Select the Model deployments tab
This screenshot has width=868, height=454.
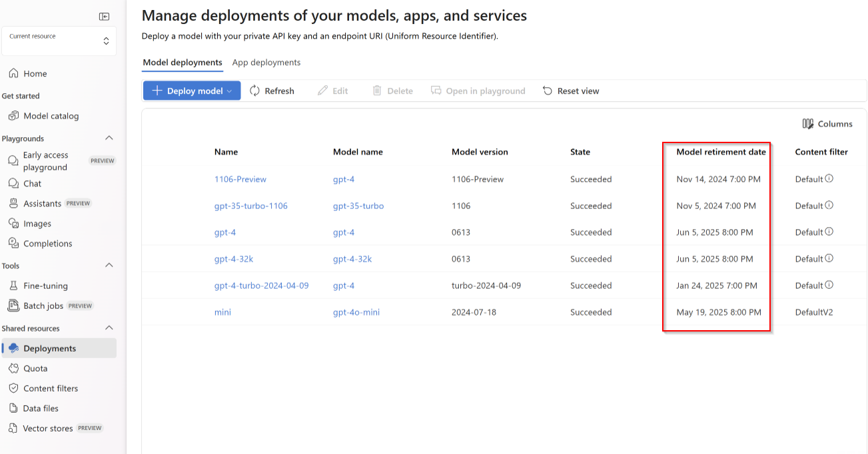[x=183, y=63]
